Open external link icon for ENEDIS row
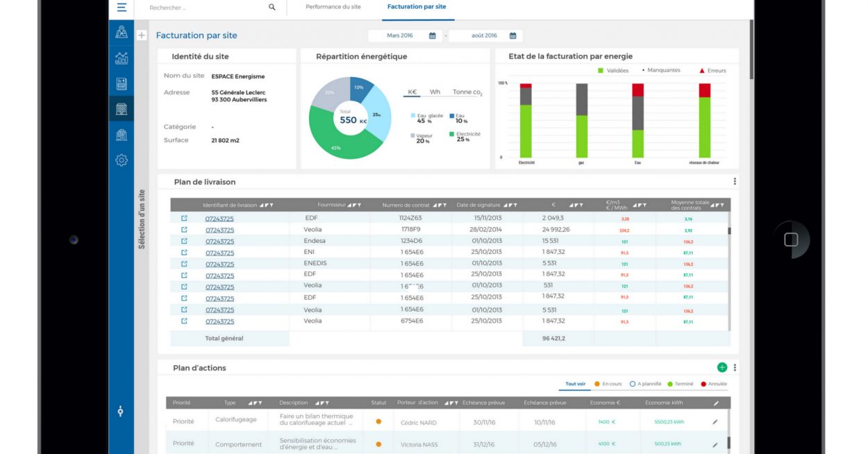 pos(184,264)
